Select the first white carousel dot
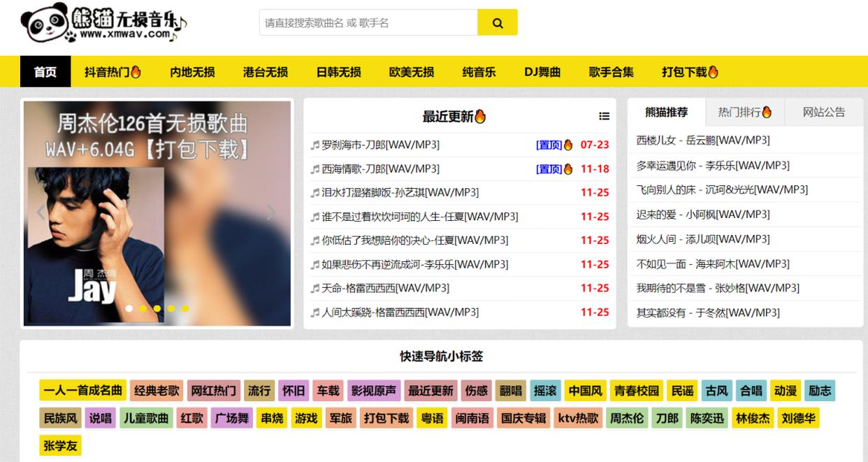 tap(129, 308)
